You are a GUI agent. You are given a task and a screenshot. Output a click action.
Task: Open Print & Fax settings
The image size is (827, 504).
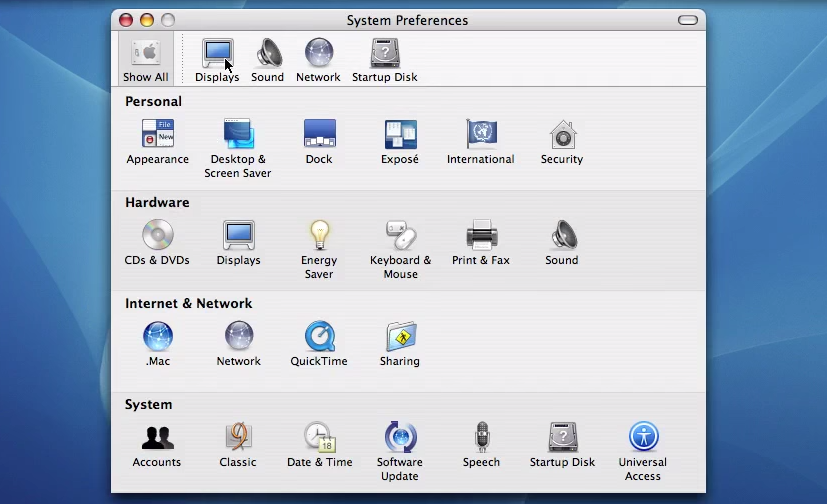[481, 236]
